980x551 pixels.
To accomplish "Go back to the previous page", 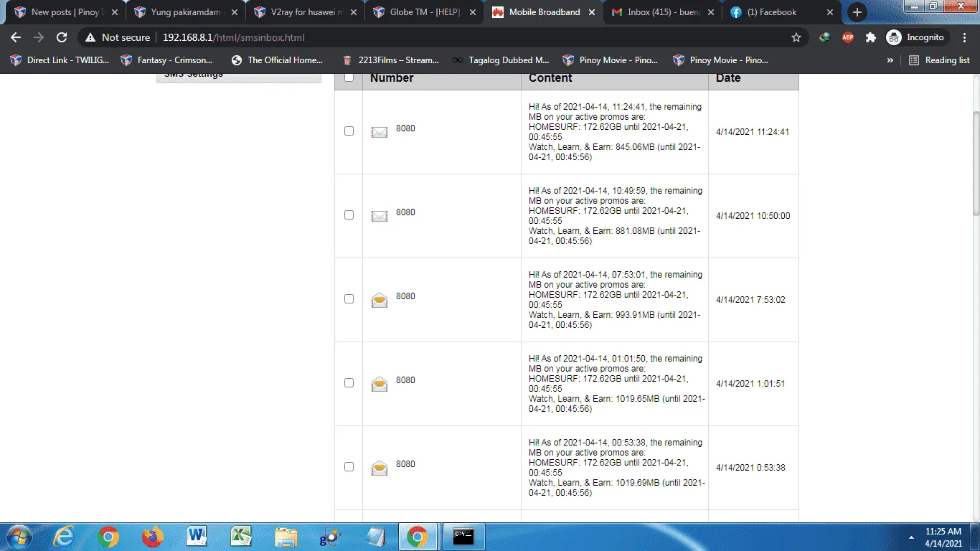I will (x=16, y=37).
